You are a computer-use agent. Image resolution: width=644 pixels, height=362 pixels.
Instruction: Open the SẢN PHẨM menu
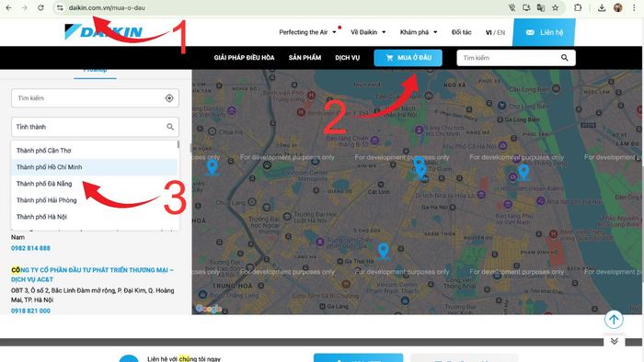(305, 58)
